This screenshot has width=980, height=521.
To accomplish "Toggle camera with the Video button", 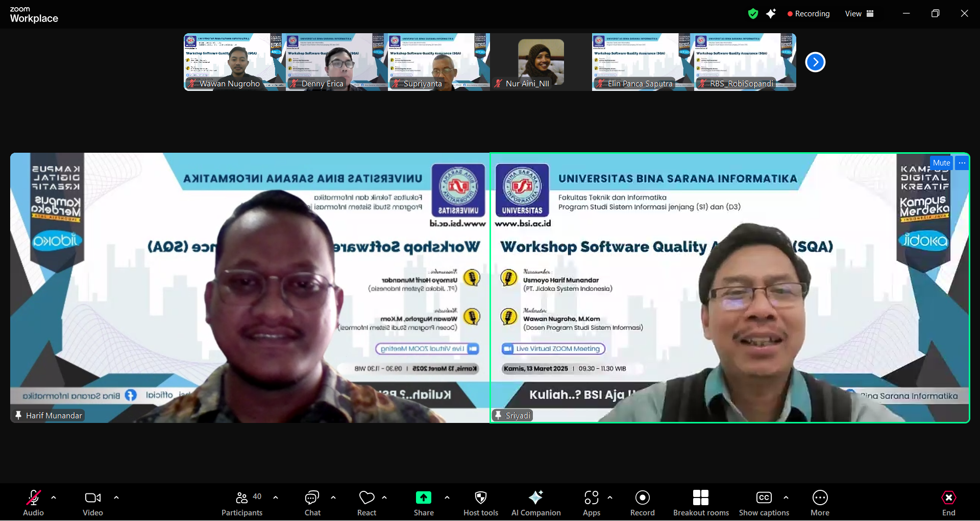I will pos(93,503).
